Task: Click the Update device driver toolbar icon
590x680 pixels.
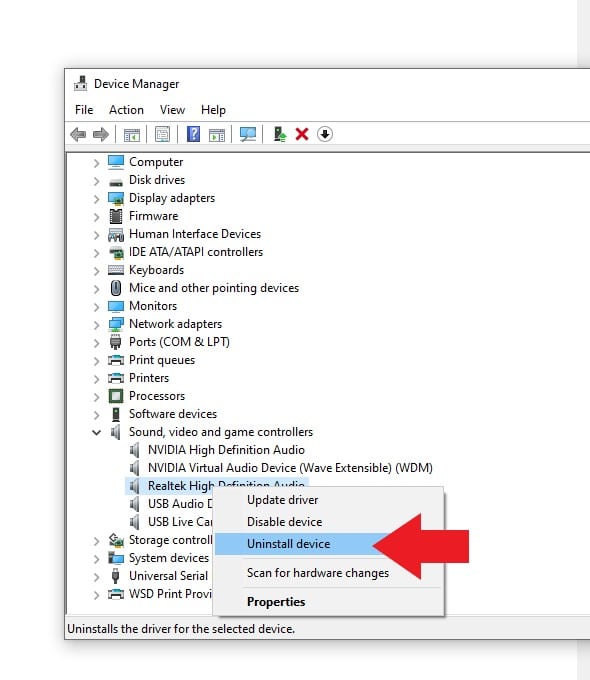Action: point(280,134)
